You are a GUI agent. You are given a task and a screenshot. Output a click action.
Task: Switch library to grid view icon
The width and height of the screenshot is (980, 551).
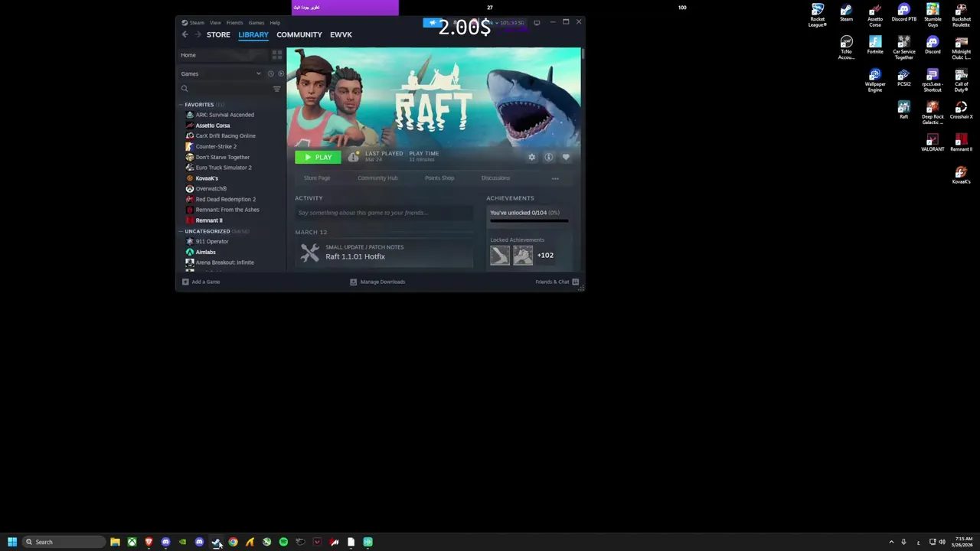coord(277,55)
